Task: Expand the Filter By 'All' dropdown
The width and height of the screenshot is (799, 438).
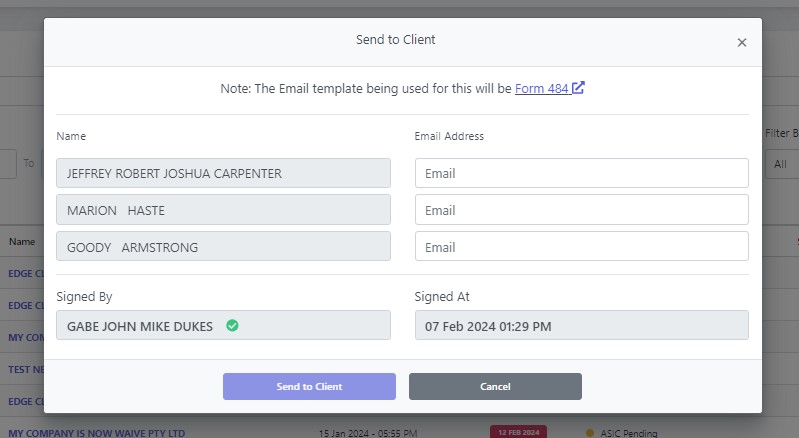Action: [x=782, y=164]
